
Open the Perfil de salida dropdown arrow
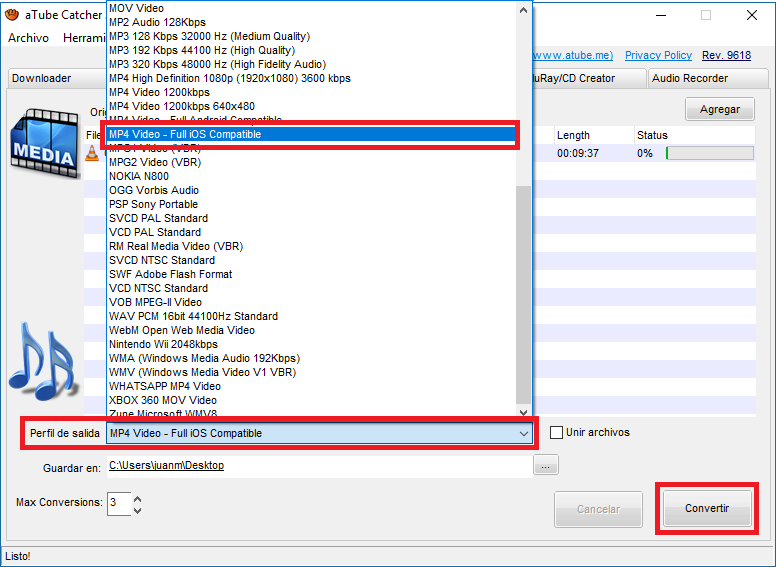point(524,433)
